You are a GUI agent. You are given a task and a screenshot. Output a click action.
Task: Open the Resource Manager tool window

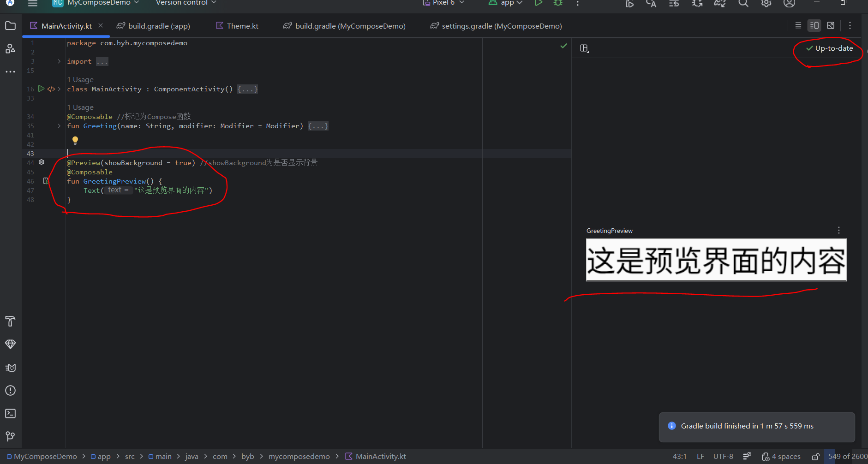click(10, 48)
